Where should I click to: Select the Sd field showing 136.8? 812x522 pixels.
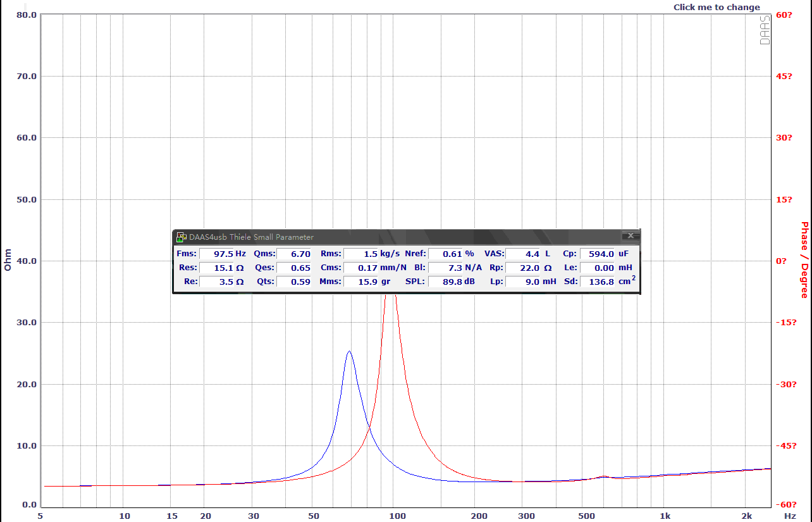598,282
